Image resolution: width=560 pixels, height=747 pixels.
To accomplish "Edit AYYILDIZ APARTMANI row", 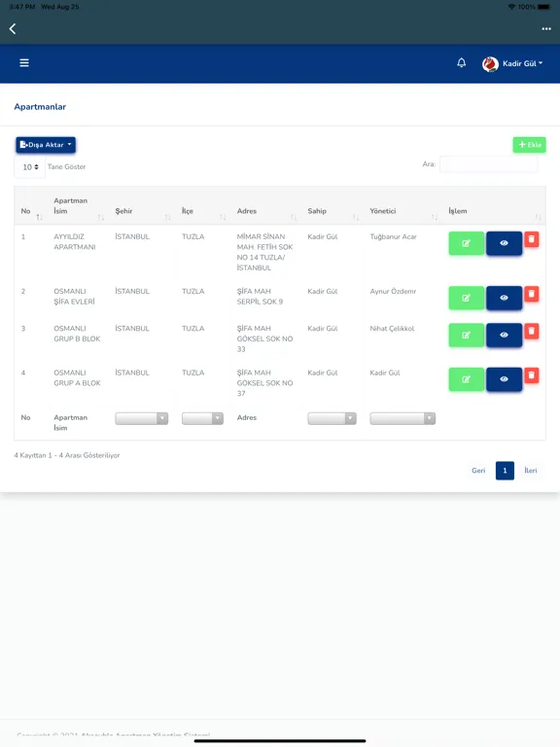I will pyautogui.click(x=467, y=243).
